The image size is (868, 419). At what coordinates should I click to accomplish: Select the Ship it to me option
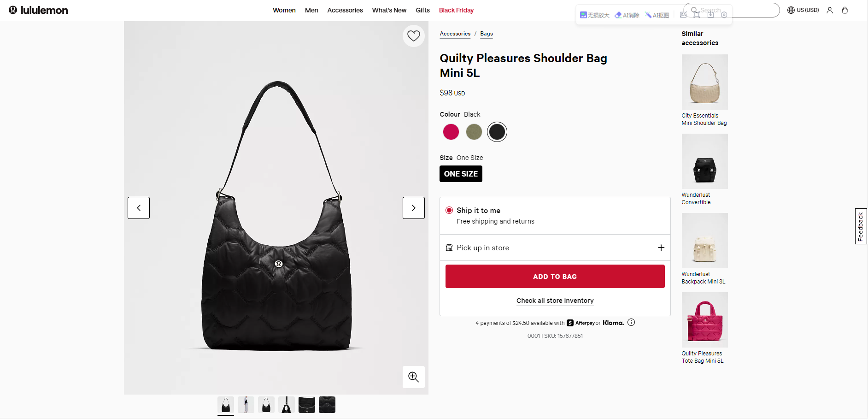click(449, 211)
